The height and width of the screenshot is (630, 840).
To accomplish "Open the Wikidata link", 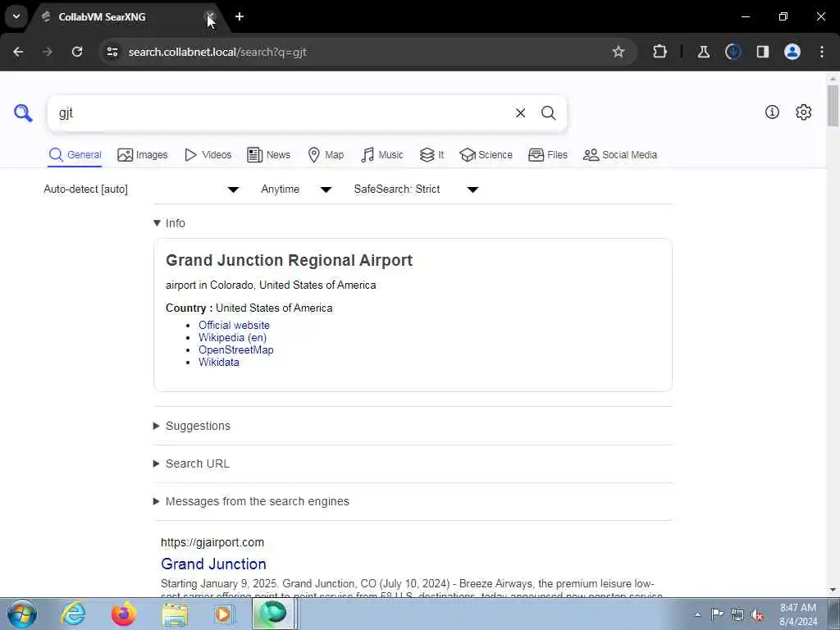I will pos(218,362).
